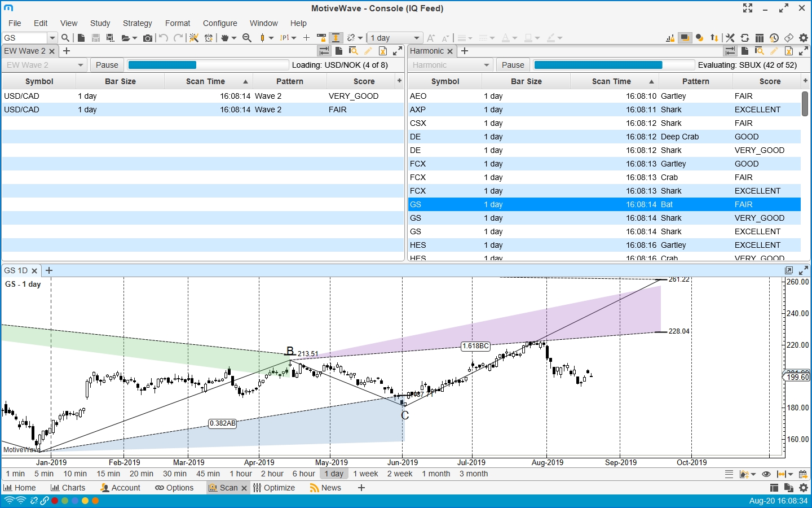This screenshot has width=812, height=508.
Task: Pause the EW Wave 2 scan
Action: click(107, 65)
